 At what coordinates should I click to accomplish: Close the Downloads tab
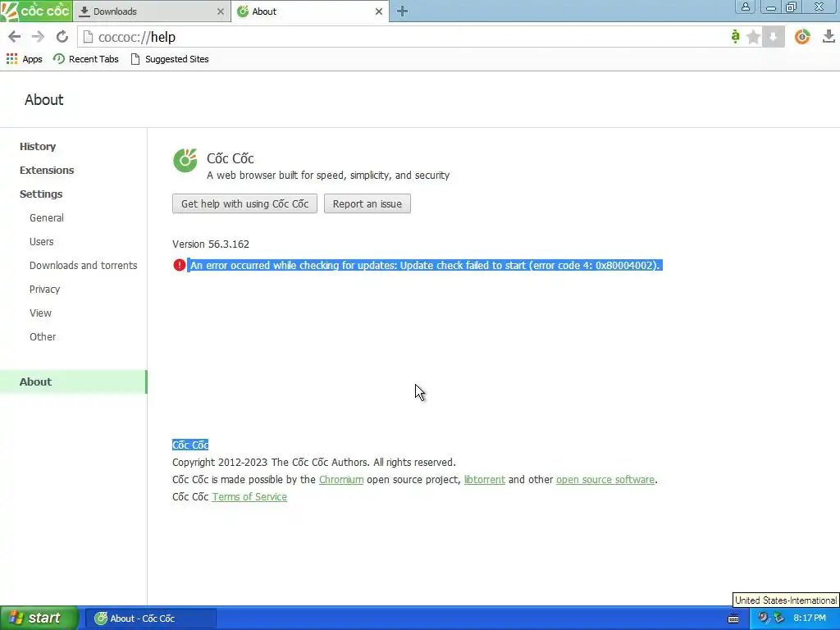220,11
